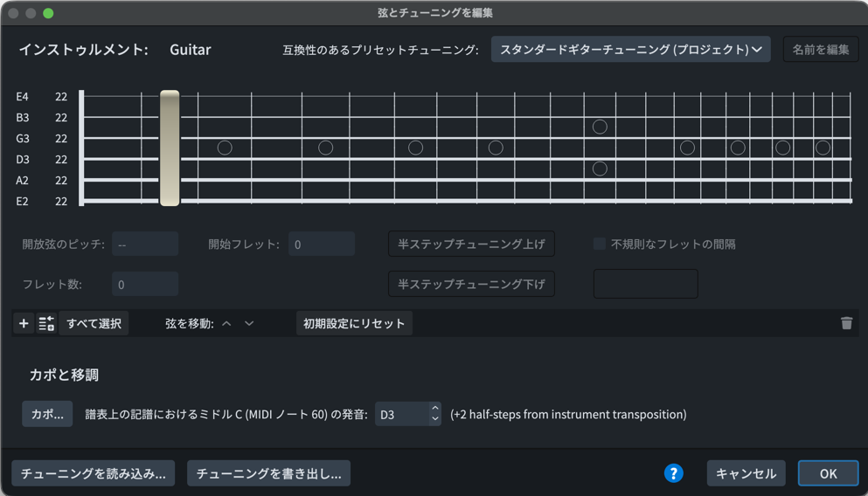
Task: Click the upper double dot fret marker
Action: [600, 127]
